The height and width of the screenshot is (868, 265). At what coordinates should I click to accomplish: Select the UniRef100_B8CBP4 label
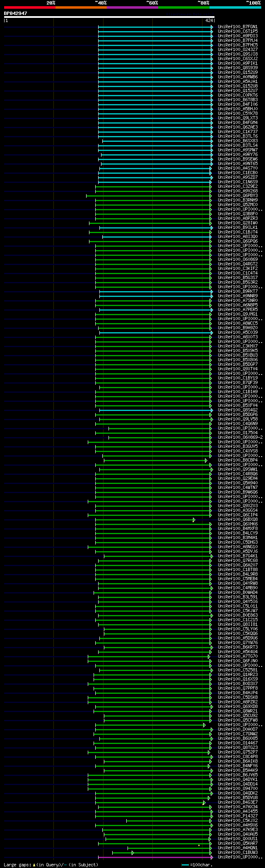point(238,460)
